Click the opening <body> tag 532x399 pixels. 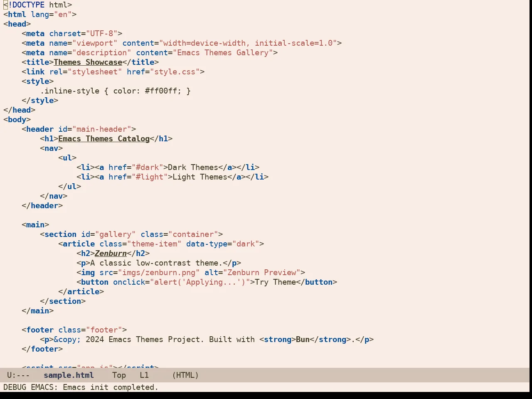click(x=17, y=120)
